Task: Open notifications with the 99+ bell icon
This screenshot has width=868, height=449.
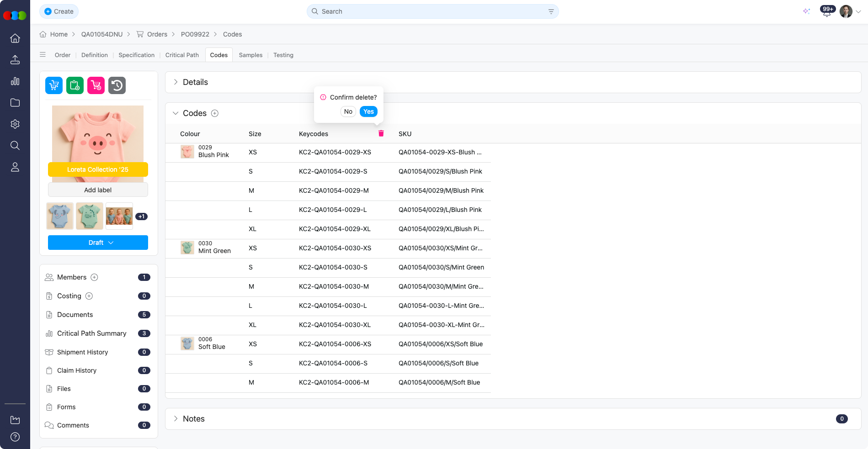Action: (x=826, y=11)
